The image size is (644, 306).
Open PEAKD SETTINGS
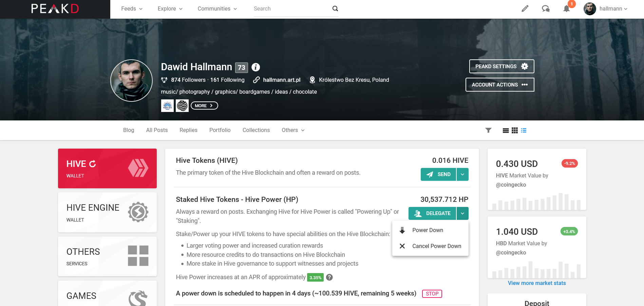click(501, 66)
